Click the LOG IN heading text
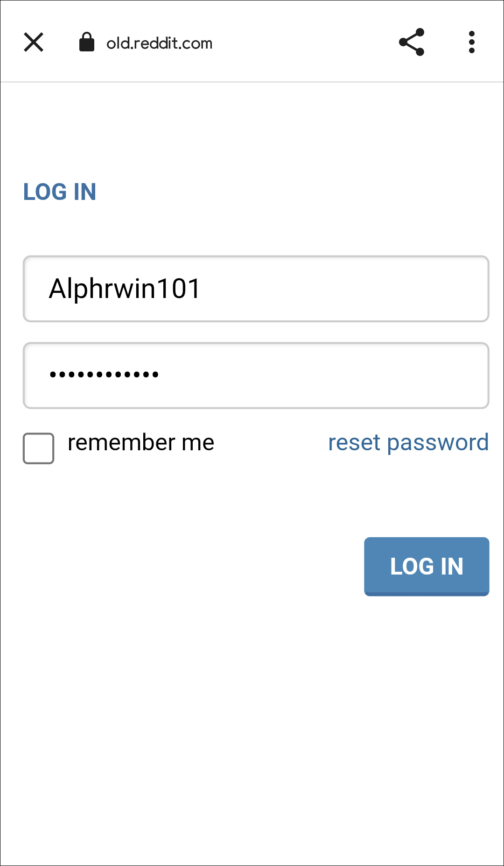The width and height of the screenshot is (504, 866). [60, 192]
